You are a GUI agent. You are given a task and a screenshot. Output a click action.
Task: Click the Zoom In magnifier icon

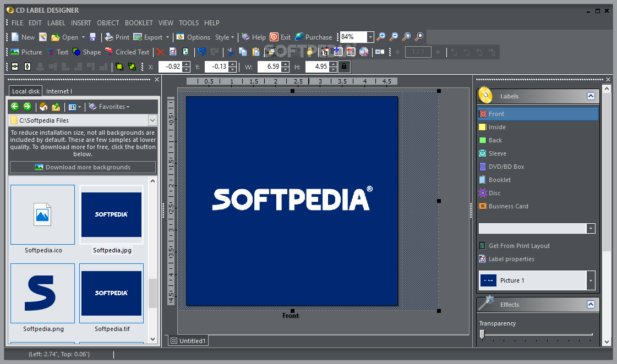381,37
